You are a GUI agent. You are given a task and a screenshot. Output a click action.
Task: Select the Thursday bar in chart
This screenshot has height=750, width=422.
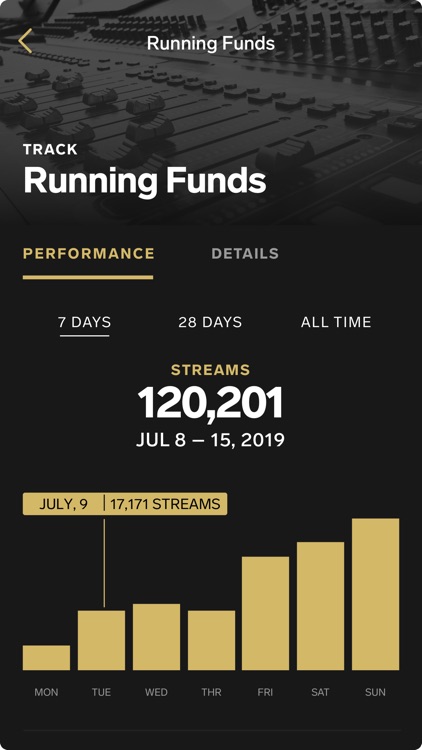(x=211, y=640)
